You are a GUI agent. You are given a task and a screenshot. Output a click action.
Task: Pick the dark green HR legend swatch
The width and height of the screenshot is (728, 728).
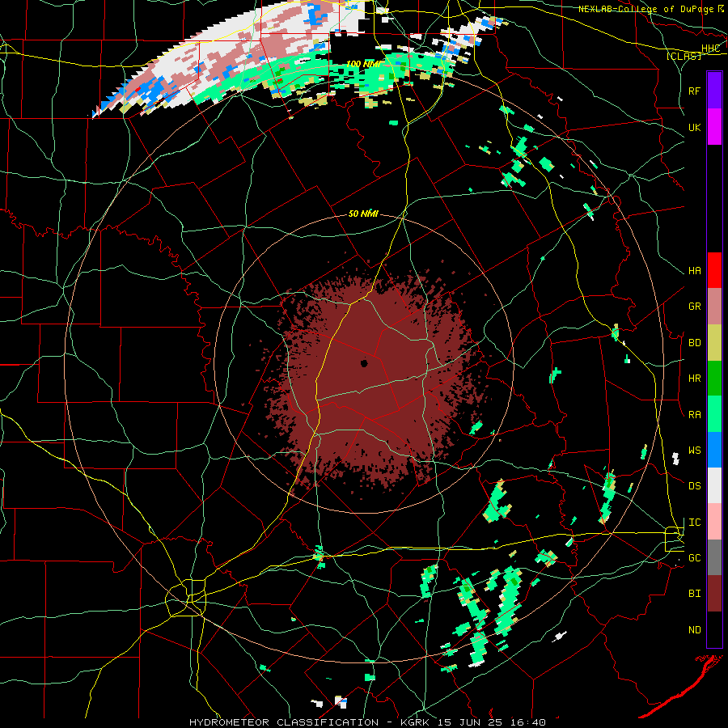tap(714, 379)
